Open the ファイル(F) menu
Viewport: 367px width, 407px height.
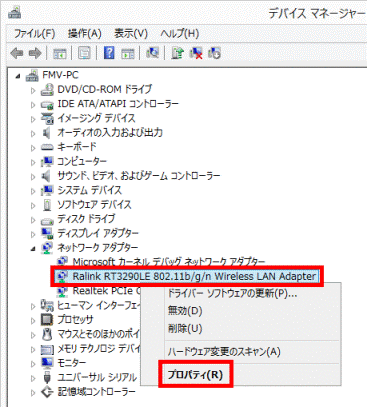coord(34,33)
